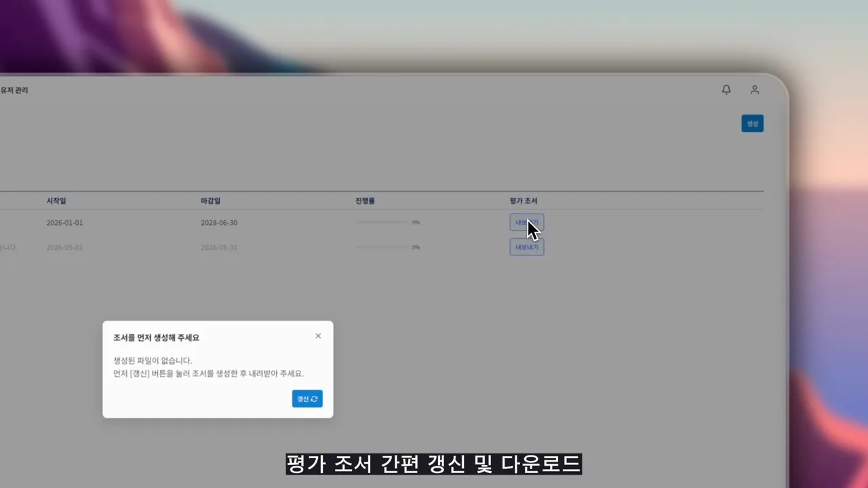Click the 진행률 column header

[365, 201]
